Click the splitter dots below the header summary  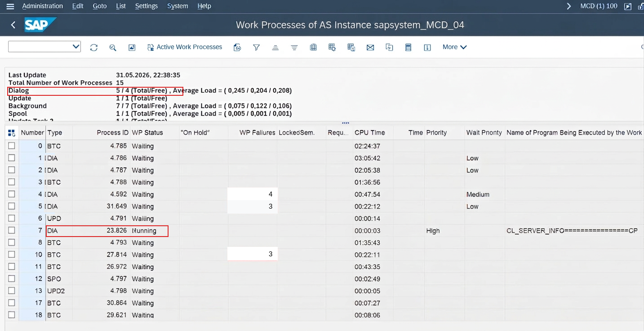point(345,123)
